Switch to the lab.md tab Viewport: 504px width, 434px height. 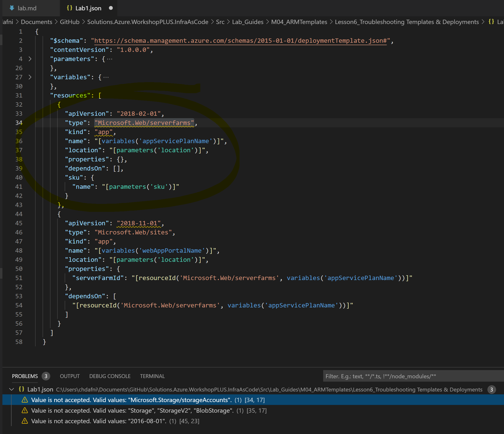[27, 8]
